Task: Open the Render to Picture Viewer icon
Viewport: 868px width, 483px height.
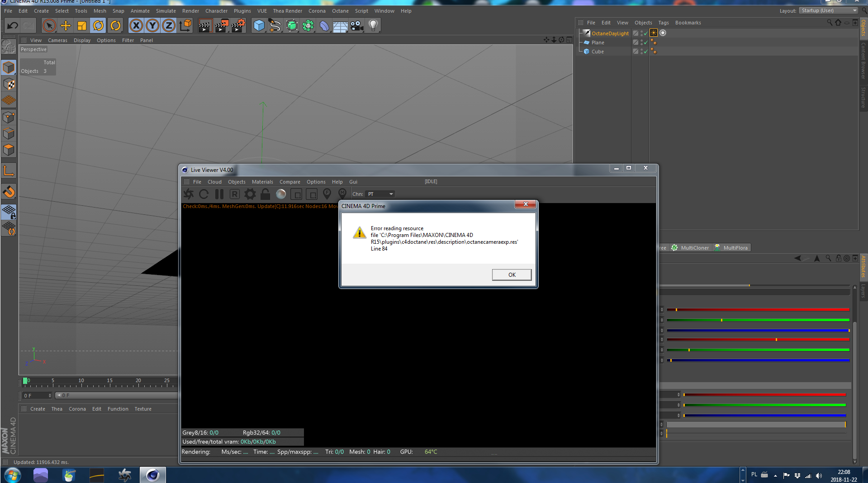Action: pos(221,26)
